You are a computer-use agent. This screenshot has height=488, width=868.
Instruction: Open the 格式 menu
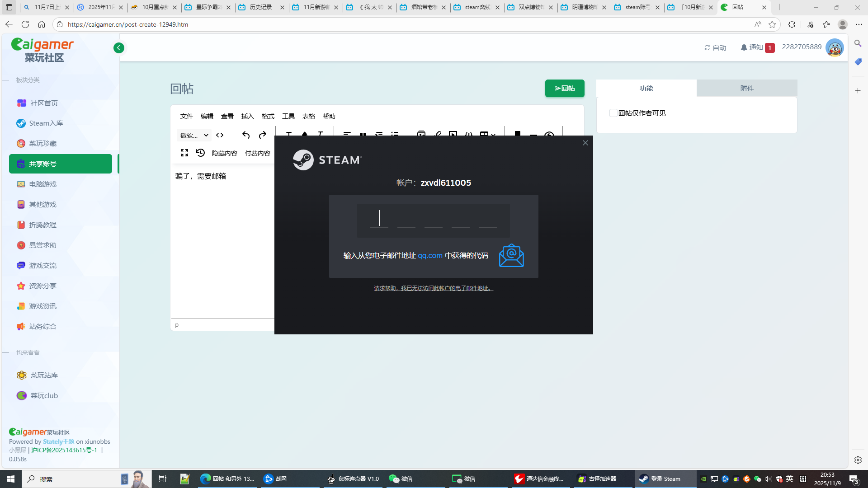(268, 116)
